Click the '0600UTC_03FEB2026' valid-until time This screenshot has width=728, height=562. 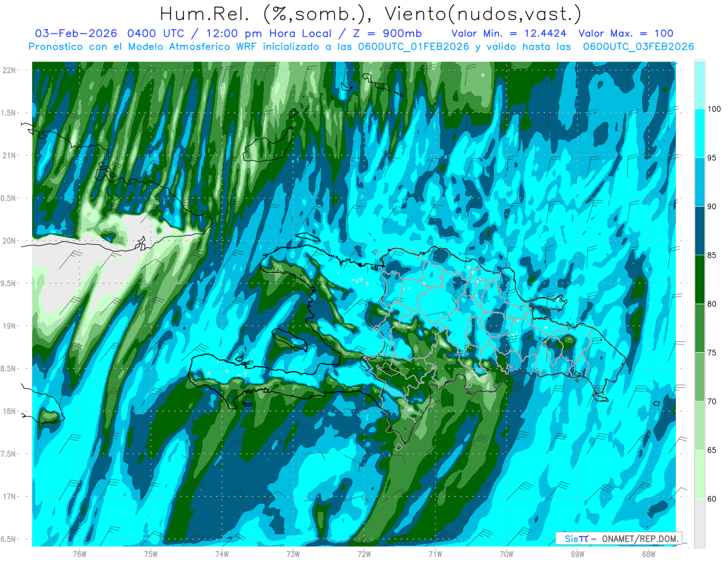click(x=638, y=47)
